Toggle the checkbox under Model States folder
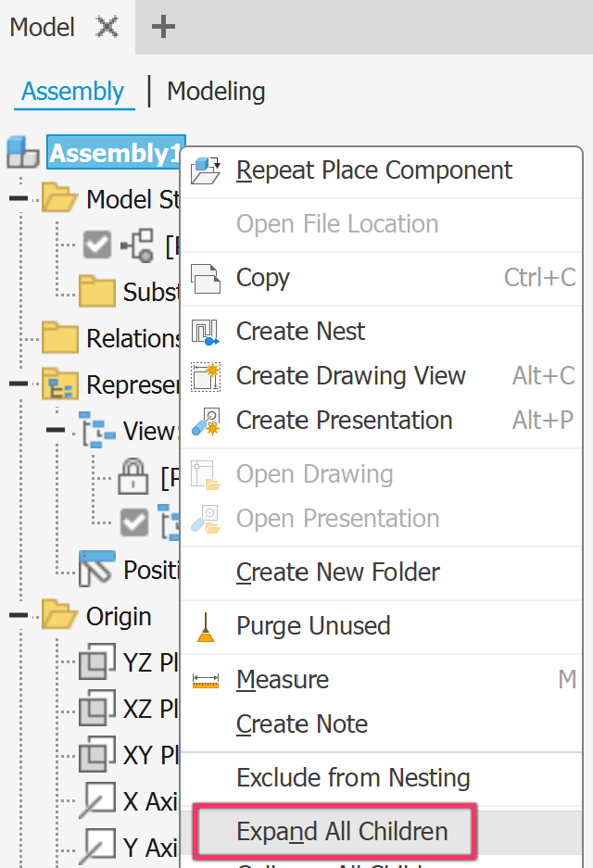This screenshot has height=868, width=593. 97,245
